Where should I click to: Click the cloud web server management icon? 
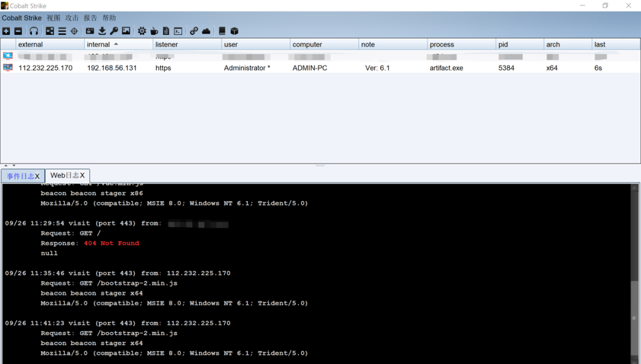[x=206, y=31]
